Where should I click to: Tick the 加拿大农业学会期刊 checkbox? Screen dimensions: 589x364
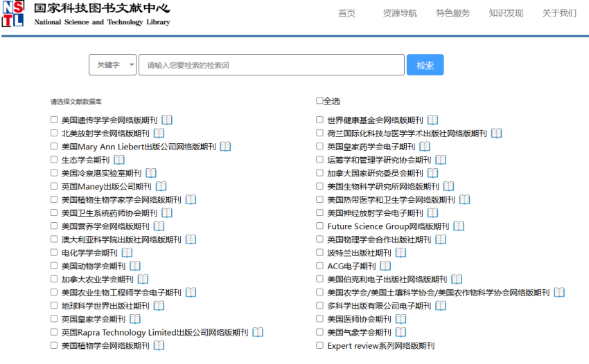click(54, 279)
